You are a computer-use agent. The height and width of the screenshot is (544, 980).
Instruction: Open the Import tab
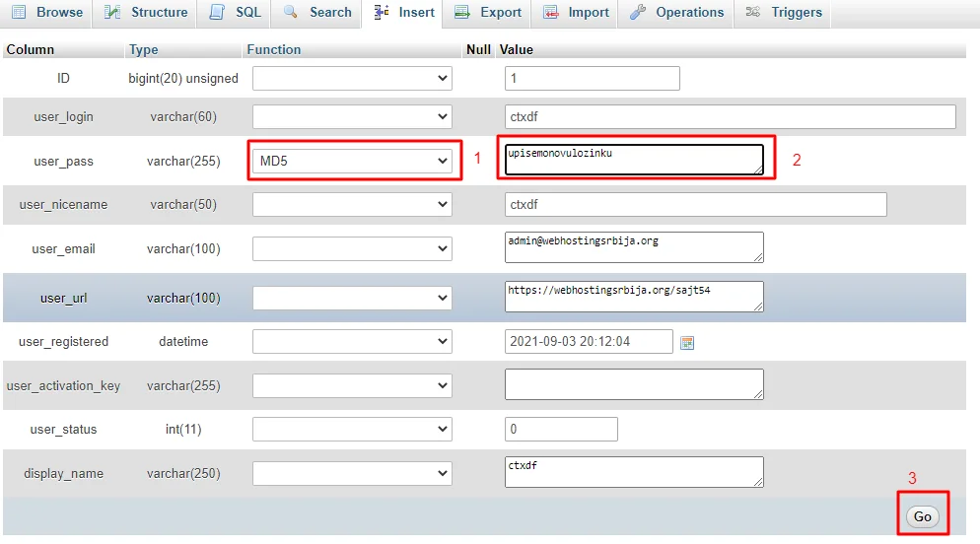pyautogui.click(x=575, y=13)
